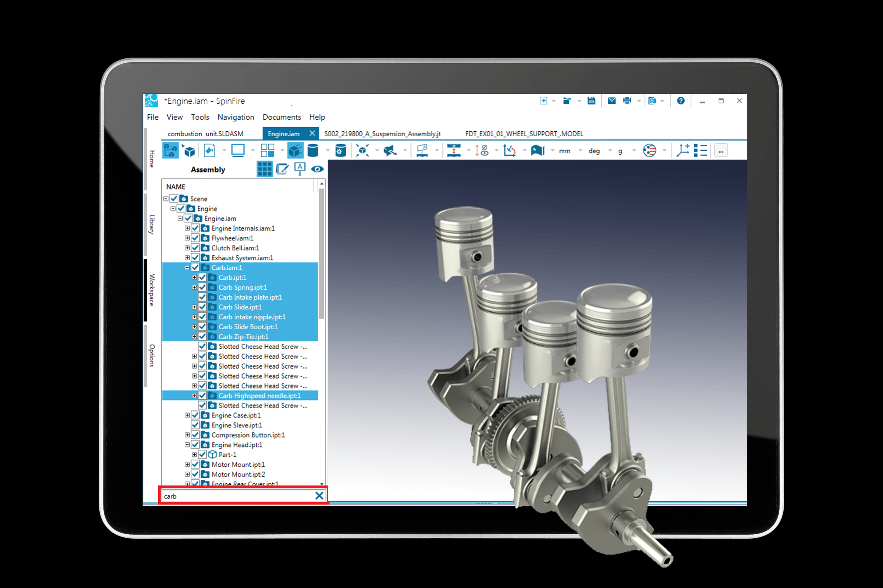Image resolution: width=883 pixels, height=588 pixels.
Task: Click the coordinate axis plus icon
Action: point(683,151)
